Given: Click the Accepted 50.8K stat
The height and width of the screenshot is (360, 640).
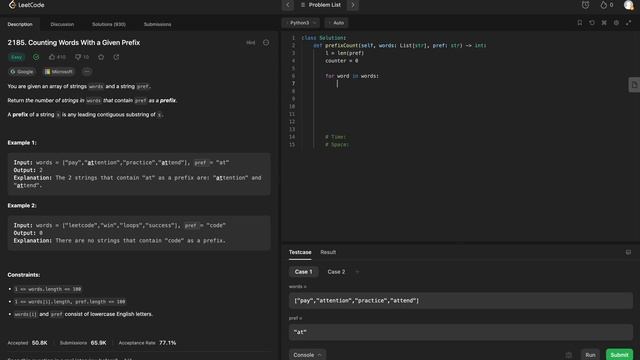Looking at the screenshot, I should (x=27, y=343).
